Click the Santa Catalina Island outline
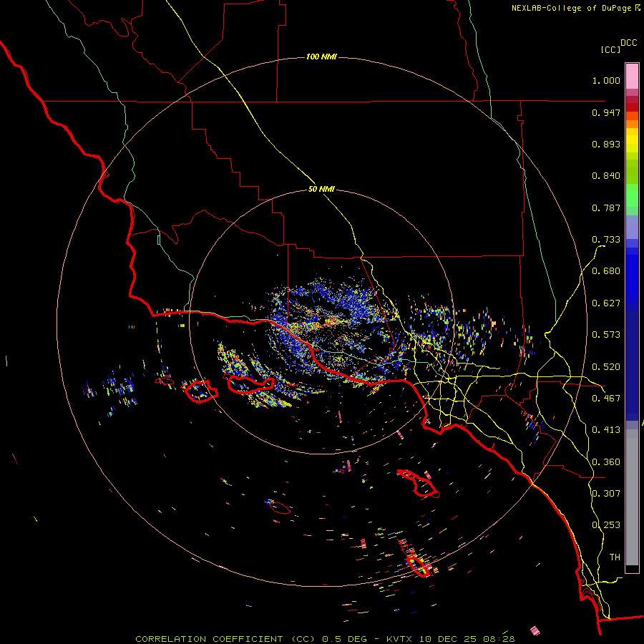The height and width of the screenshot is (644, 644). tap(418, 483)
